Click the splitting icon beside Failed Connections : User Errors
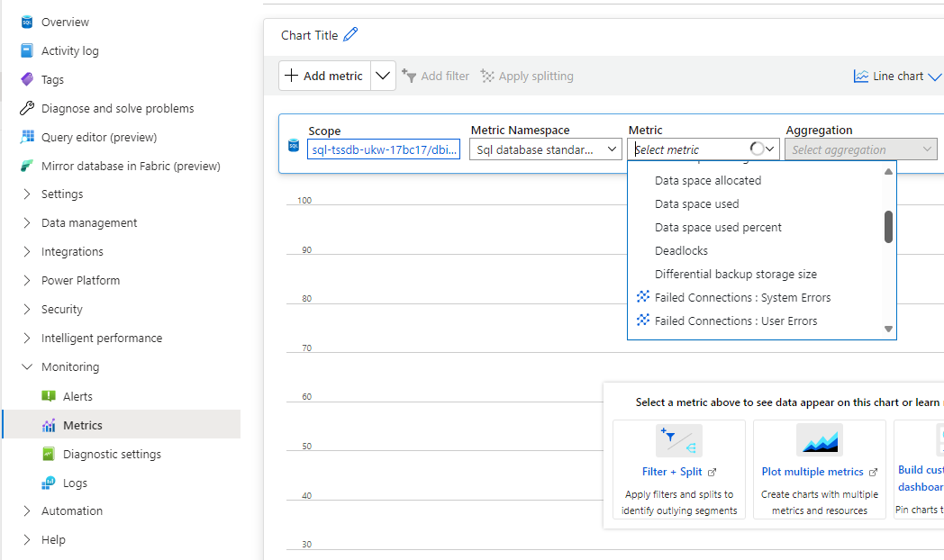The height and width of the screenshot is (560, 944). tap(643, 320)
